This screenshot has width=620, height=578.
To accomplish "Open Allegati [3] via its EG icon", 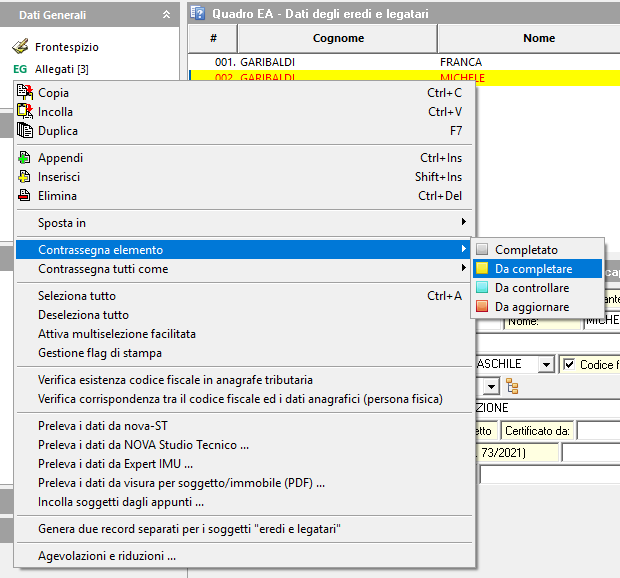I will (x=20, y=69).
